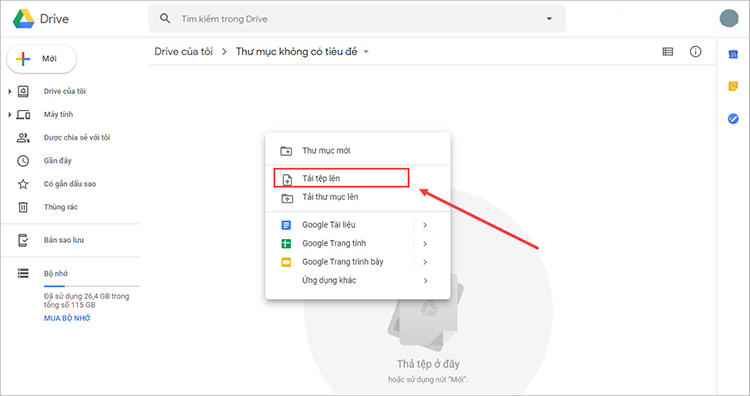
Task: Click the yellow Google Slides icon
Action: [286, 262]
